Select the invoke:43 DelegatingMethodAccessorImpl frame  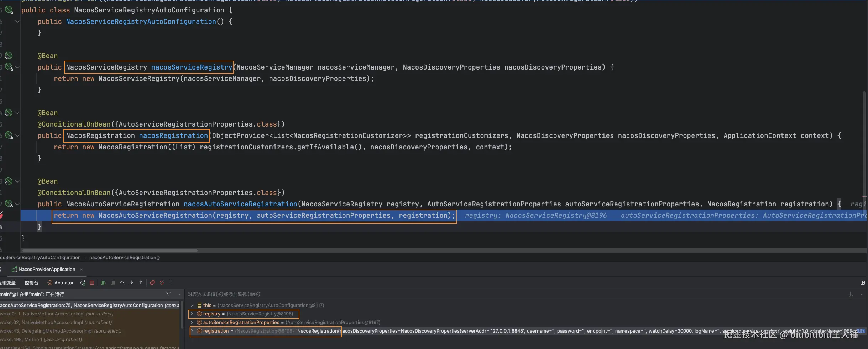[x=90, y=331]
